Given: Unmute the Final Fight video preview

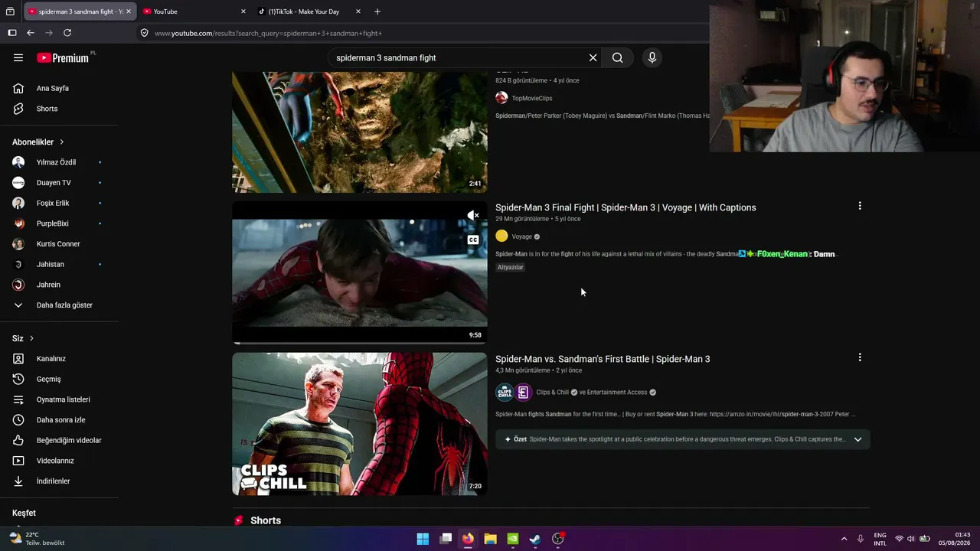Looking at the screenshot, I should pos(473,216).
